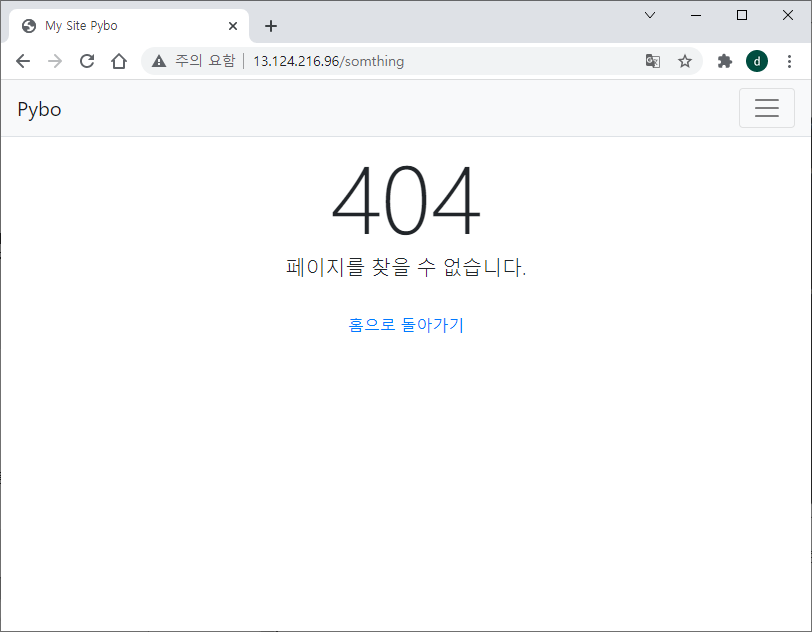Open Chrome's three-dot menu
812x632 pixels.
click(x=789, y=61)
